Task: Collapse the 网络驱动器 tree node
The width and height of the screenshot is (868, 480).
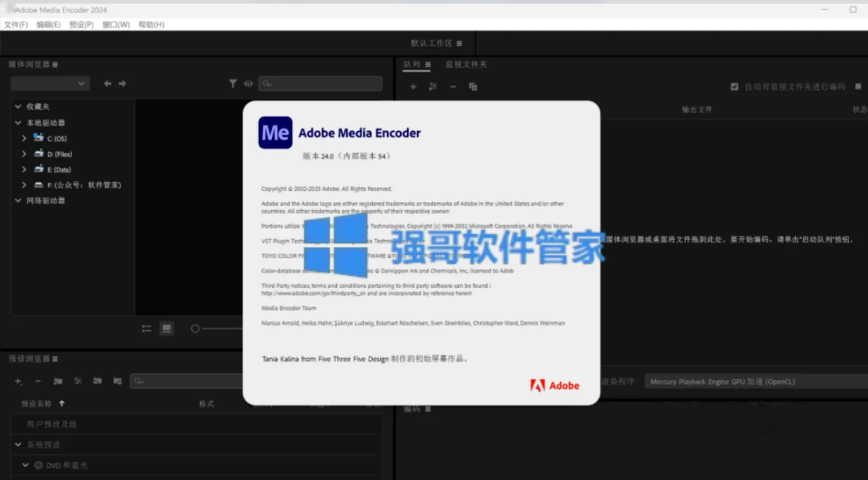Action: point(18,201)
